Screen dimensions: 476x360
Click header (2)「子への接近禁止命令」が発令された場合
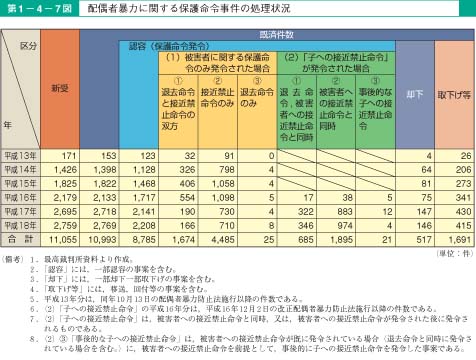[336, 63]
